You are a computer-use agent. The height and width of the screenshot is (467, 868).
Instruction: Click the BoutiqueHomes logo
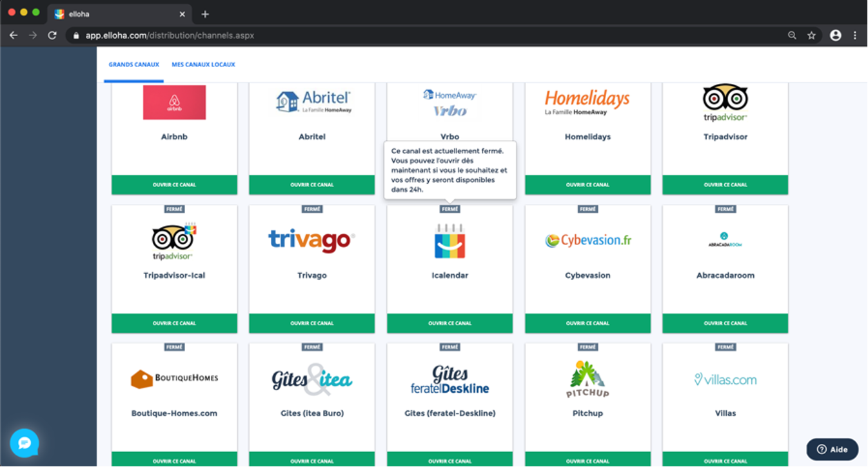click(174, 379)
